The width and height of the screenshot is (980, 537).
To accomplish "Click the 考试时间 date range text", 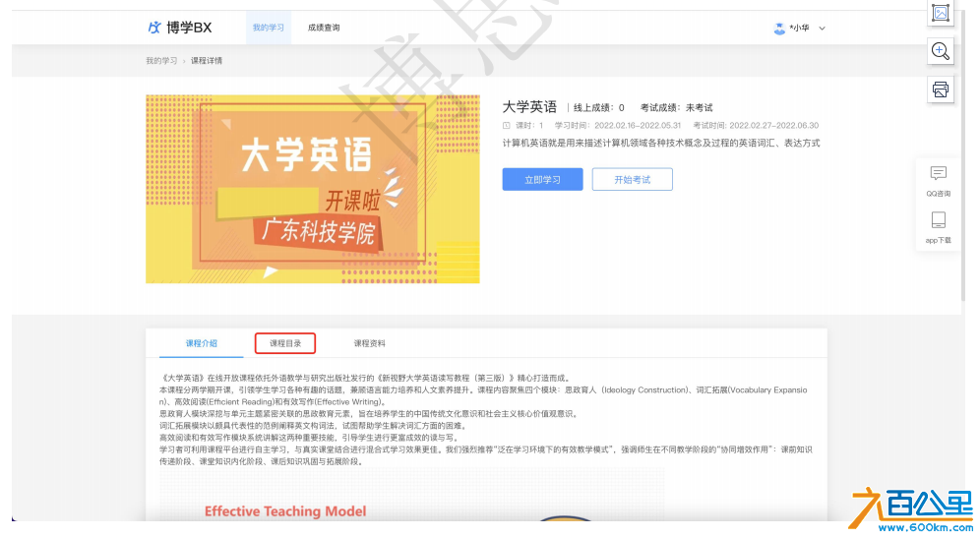I will pyautogui.click(x=756, y=126).
